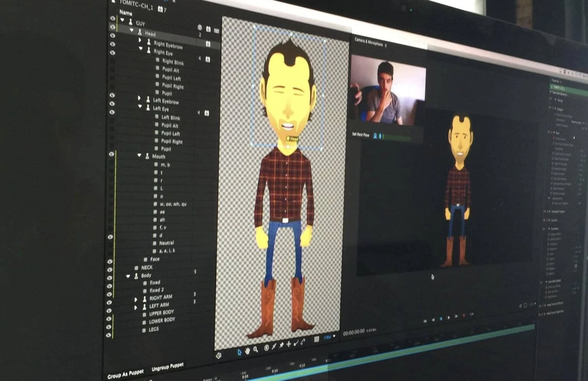Click the webcam preview of the man
This screenshot has width=588, height=381.
[x=388, y=91]
